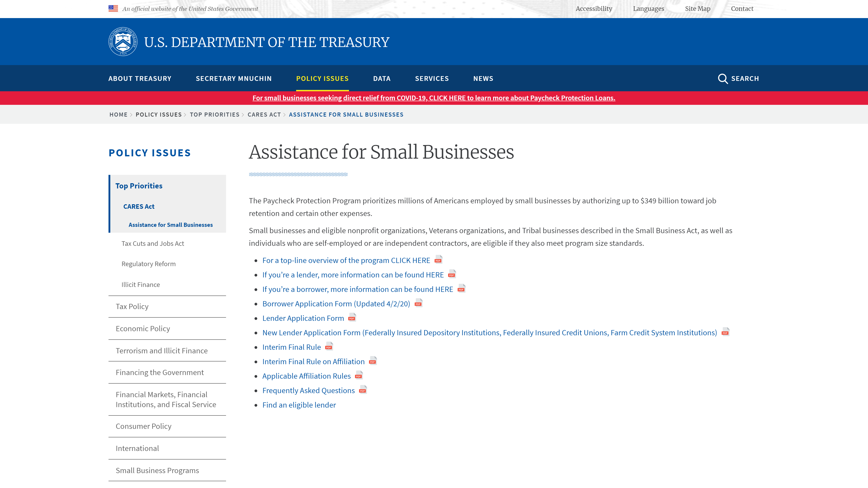Open Applicable Affiliation Rules link
Image resolution: width=868 pixels, height=488 pixels.
[x=306, y=376]
